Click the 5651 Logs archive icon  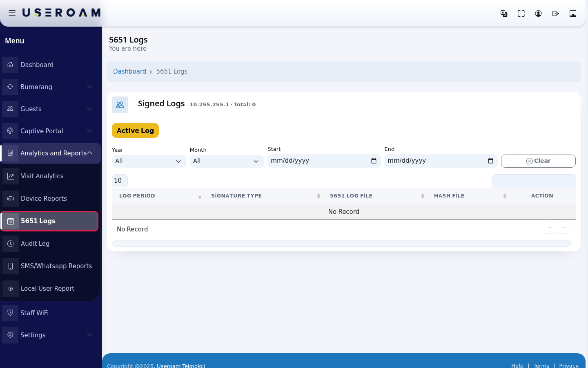[x=11, y=221]
